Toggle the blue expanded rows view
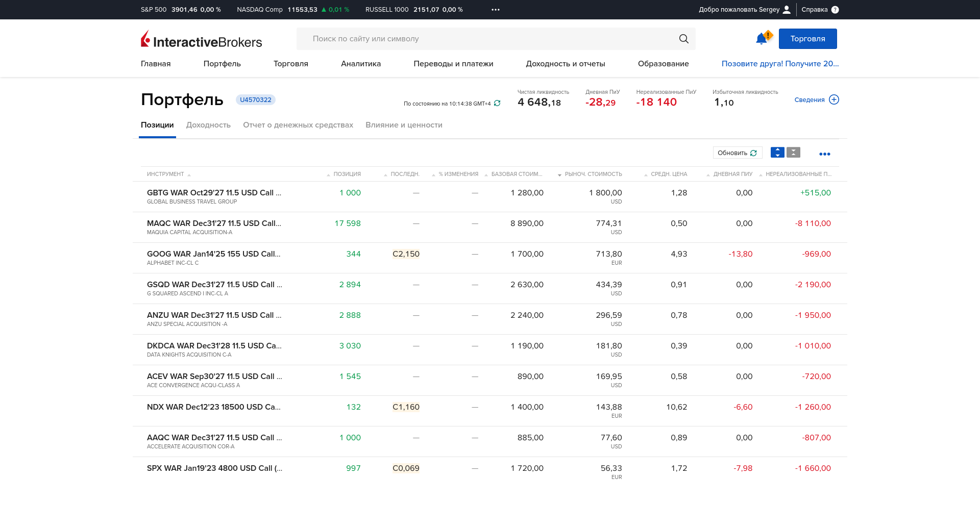 click(x=777, y=153)
